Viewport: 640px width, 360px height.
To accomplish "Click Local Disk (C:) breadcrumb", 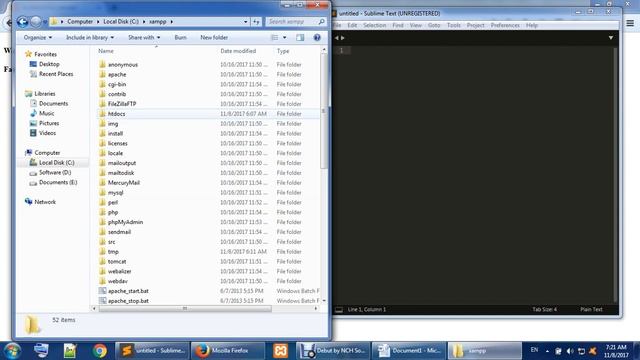I will coord(121,22).
